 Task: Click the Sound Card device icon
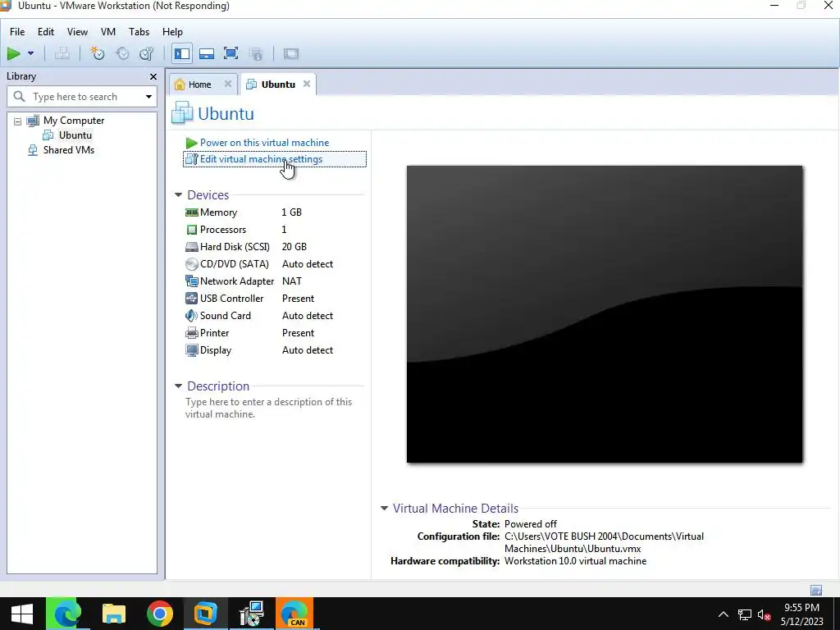tap(191, 316)
